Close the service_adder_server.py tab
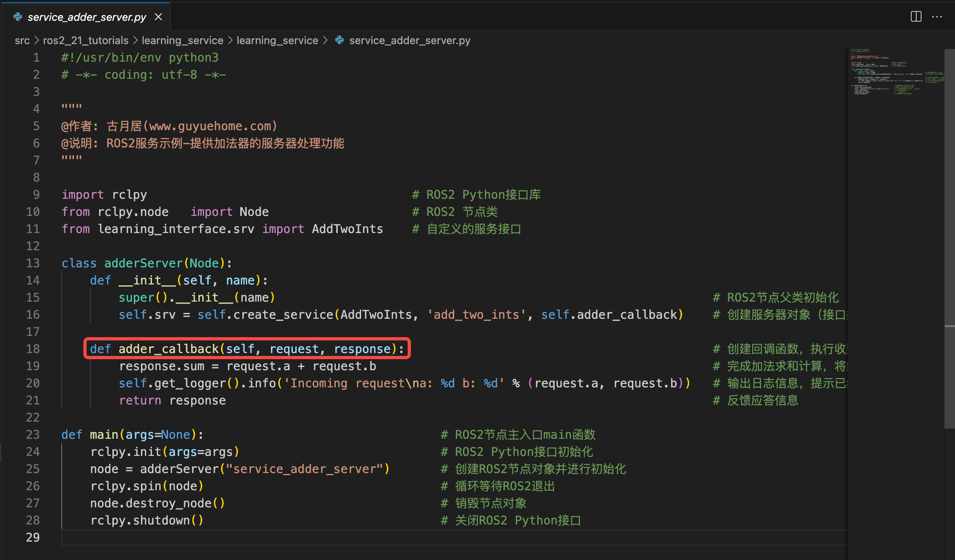 point(158,17)
